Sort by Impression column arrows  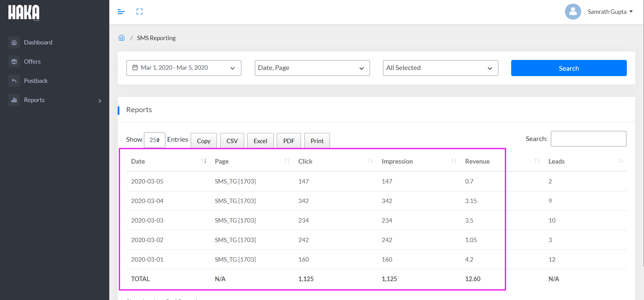tap(454, 161)
